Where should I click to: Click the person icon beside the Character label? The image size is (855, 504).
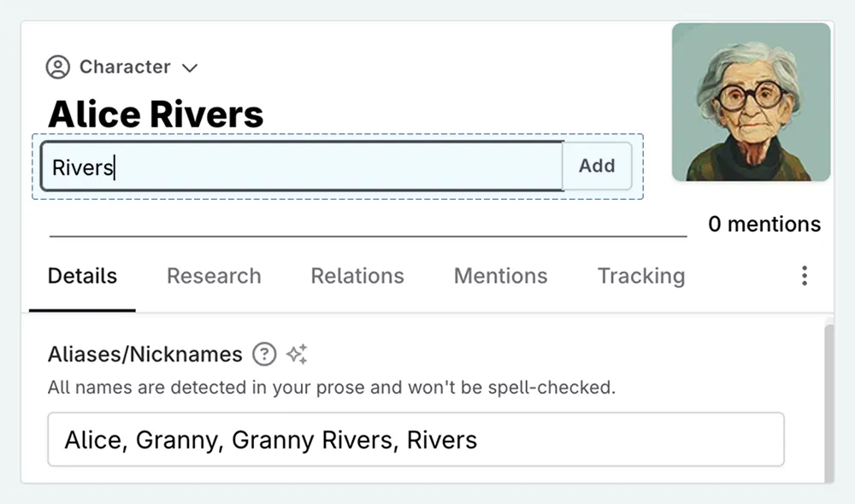click(58, 67)
